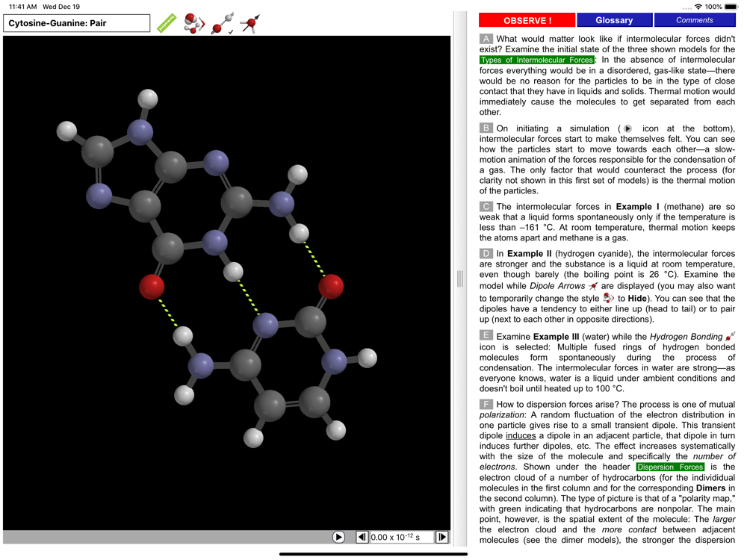Step forward one simulation frame

tap(441, 537)
